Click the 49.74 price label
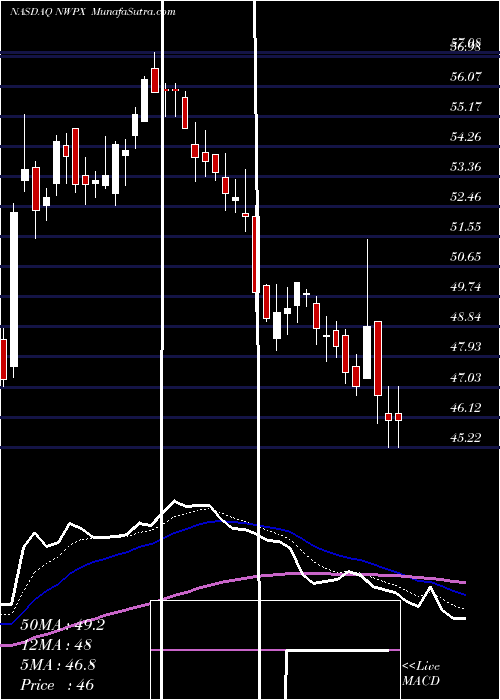Screen dimensions: 500x700 point(466,287)
